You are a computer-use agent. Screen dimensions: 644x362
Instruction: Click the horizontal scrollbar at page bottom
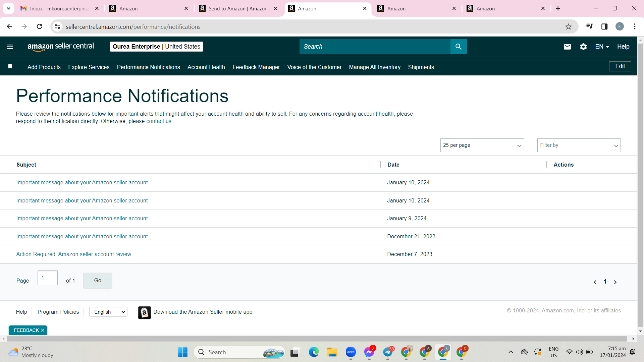pyautogui.click(x=317, y=339)
